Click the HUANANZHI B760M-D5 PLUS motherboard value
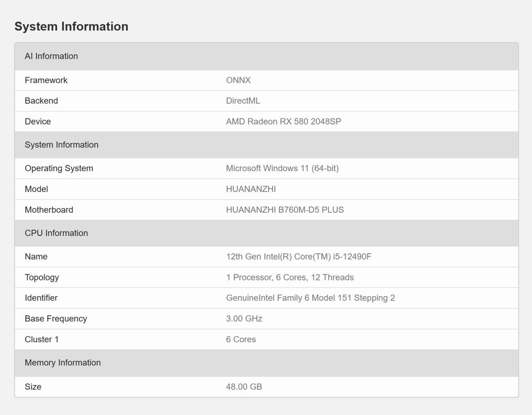Viewport: 532px width, 415px height. click(x=285, y=210)
